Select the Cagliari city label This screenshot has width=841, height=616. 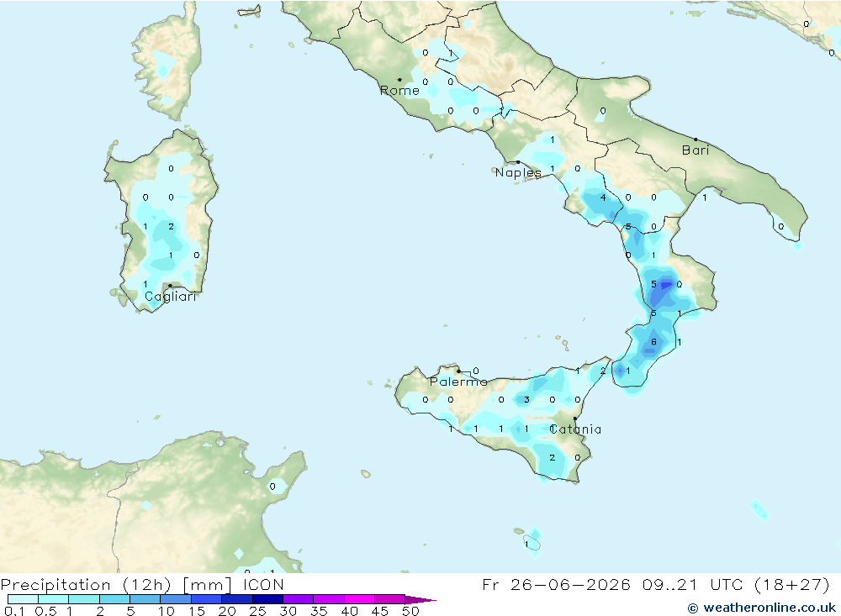coord(171,297)
